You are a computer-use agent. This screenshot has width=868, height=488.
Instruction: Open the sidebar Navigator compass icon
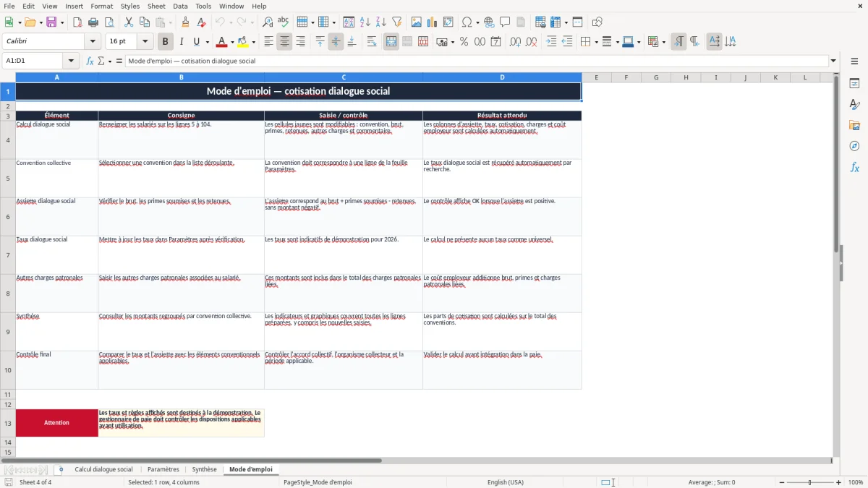(x=854, y=146)
